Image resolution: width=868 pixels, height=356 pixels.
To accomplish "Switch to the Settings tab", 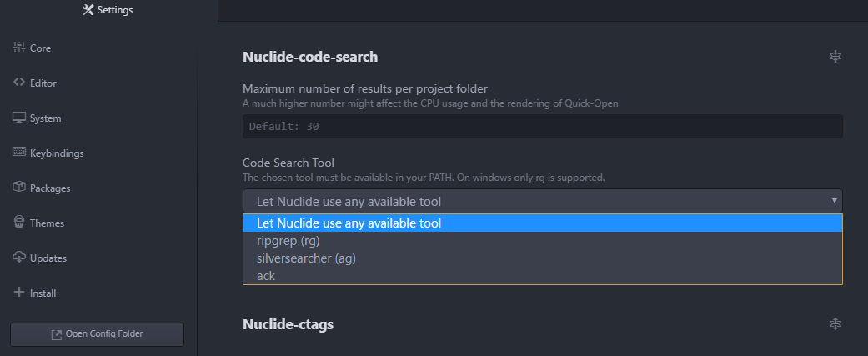I will 108,10.
